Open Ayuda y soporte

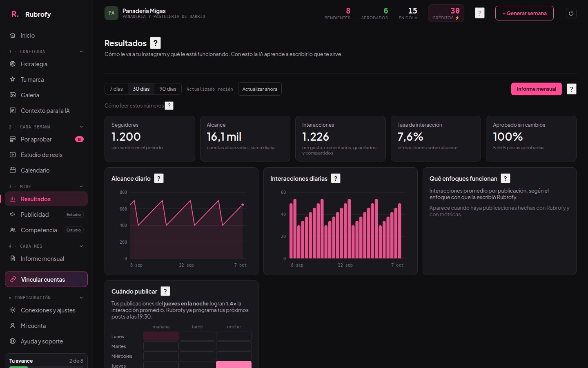(x=46, y=341)
